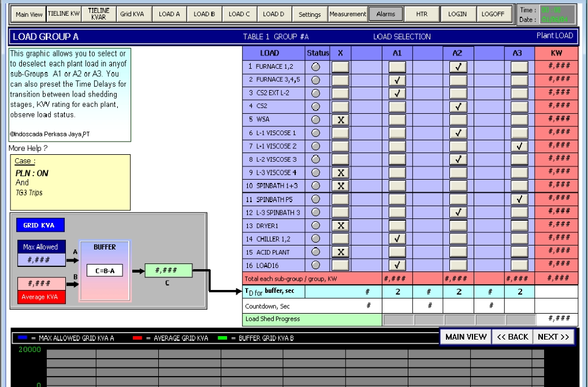
Task: Click the << BACK button
Action: coord(512,337)
